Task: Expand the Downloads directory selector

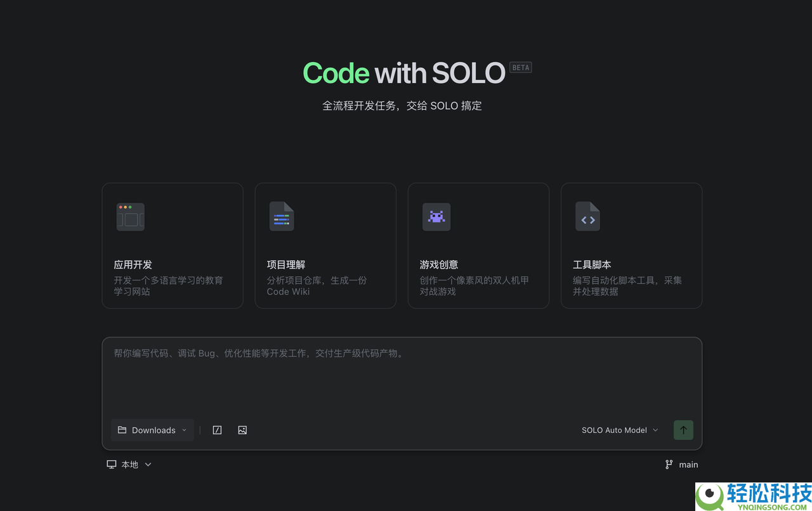Action: pos(184,430)
